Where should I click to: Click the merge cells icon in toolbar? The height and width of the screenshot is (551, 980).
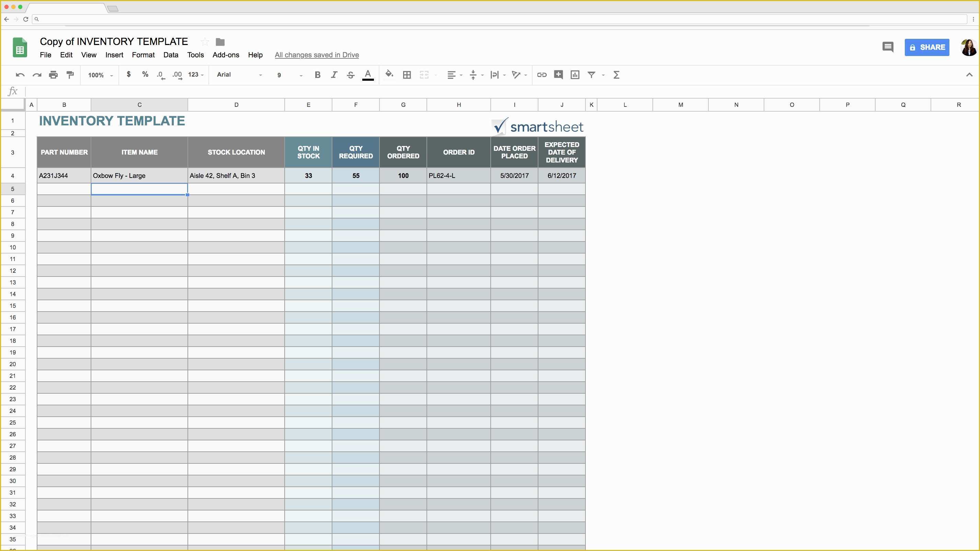click(423, 75)
